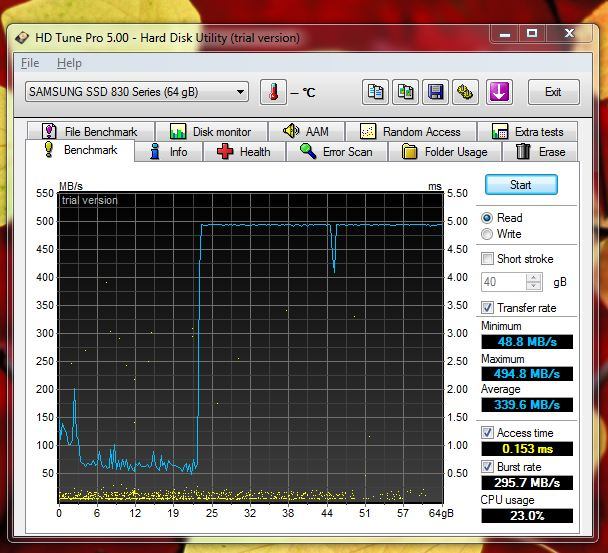
Task: Open the Help menu
Action: [69, 63]
